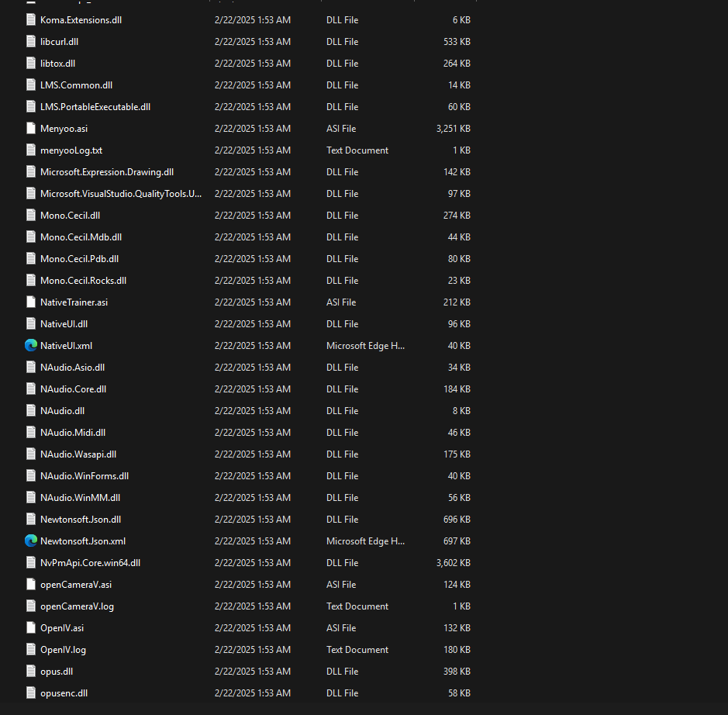
Task: Click the NAudio.Midi.dll file icon
Action: pyautogui.click(x=31, y=433)
